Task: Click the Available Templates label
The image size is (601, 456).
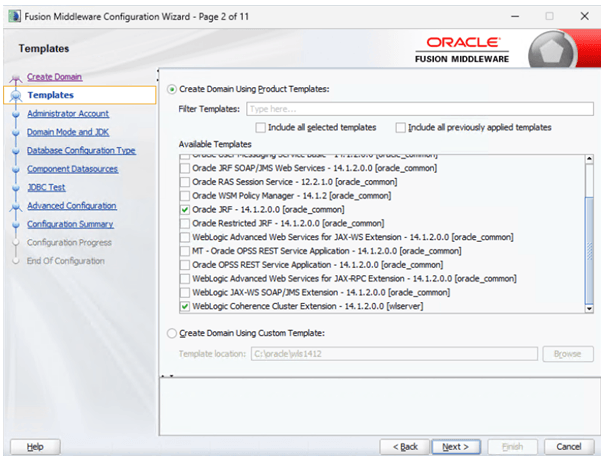Action: [215, 144]
